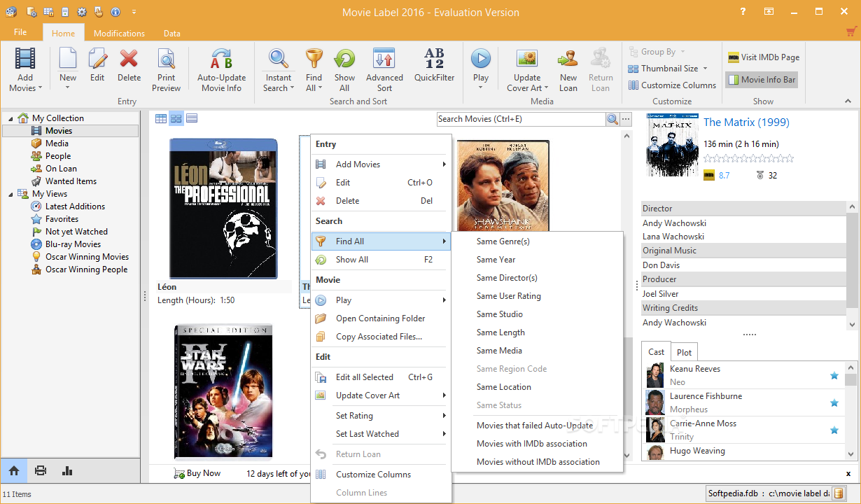Open the Group By dropdown

pyautogui.click(x=657, y=52)
